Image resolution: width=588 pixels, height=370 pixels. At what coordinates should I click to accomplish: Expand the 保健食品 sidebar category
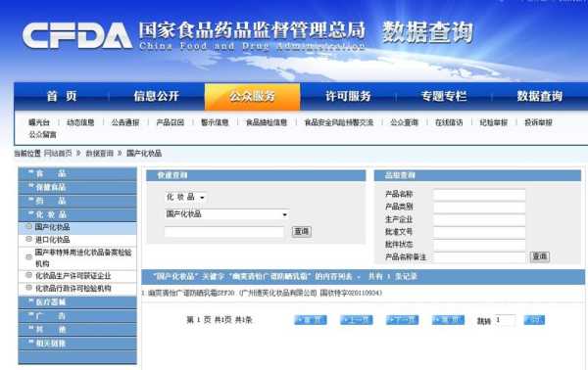point(77,187)
